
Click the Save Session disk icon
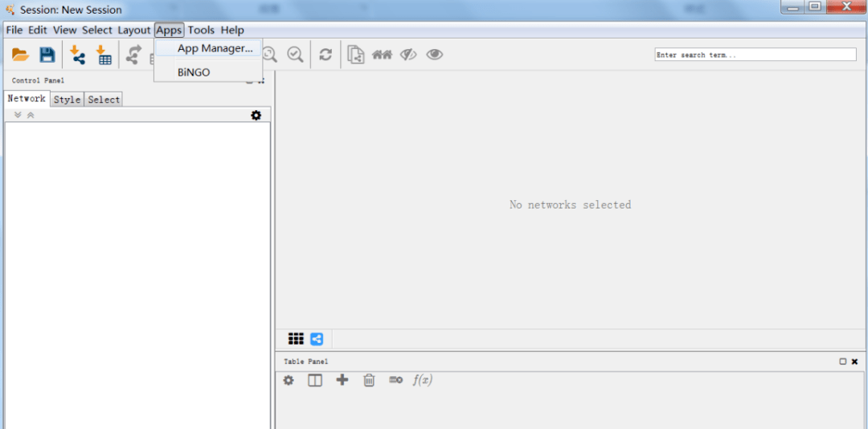coord(47,55)
